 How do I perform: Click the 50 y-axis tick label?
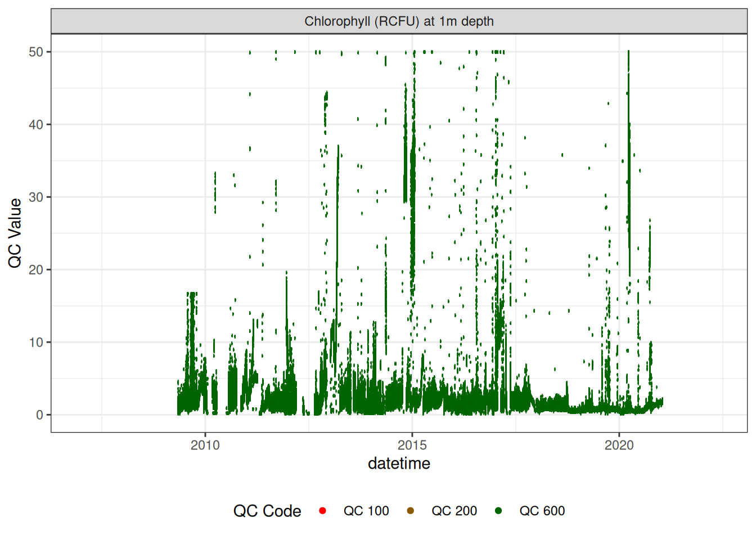click(x=36, y=52)
